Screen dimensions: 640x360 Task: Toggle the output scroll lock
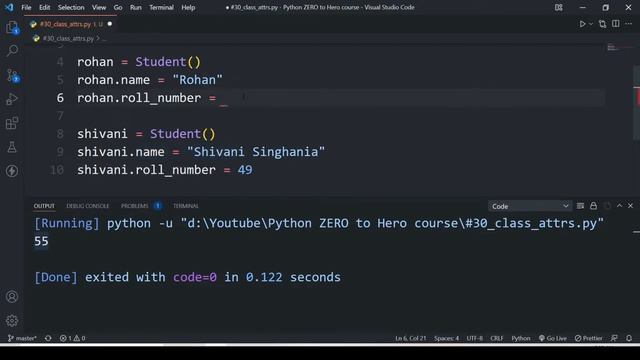pyautogui.click(x=593, y=206)
